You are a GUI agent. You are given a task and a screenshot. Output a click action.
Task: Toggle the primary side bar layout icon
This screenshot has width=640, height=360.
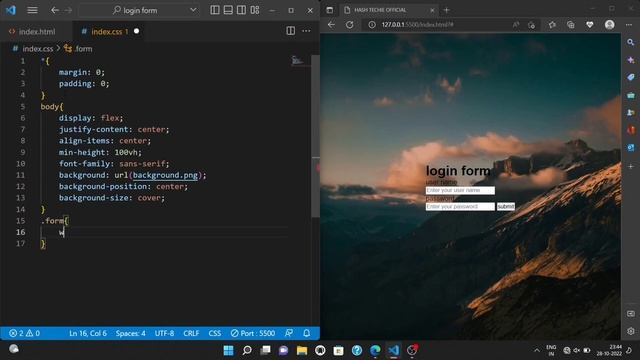click(x=215, y=10)
